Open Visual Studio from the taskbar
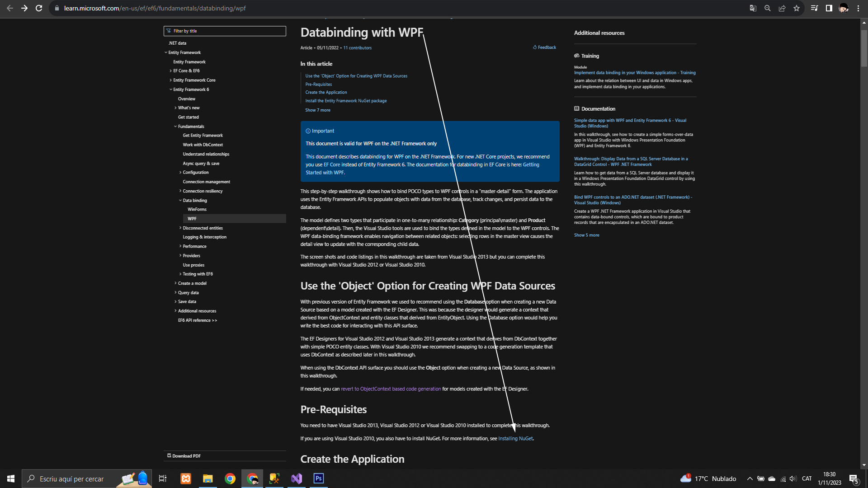Viewport: 868px width, 488px height. [297, 479]
